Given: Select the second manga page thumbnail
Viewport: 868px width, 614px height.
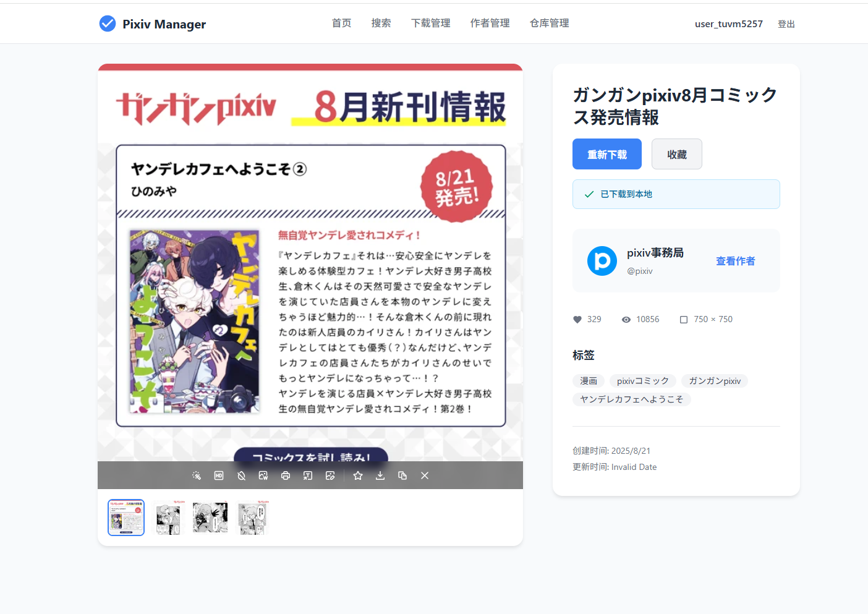Looking at the screenshot, I should 168,518.
